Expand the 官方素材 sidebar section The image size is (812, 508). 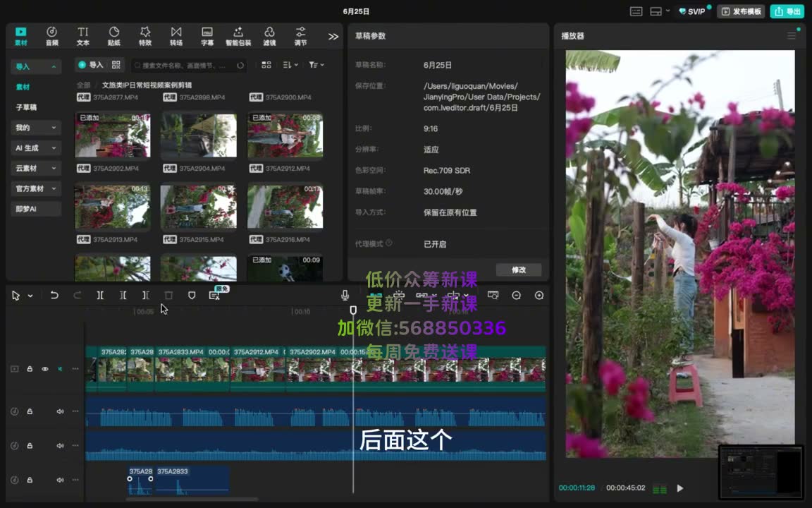tap(36, 188)
